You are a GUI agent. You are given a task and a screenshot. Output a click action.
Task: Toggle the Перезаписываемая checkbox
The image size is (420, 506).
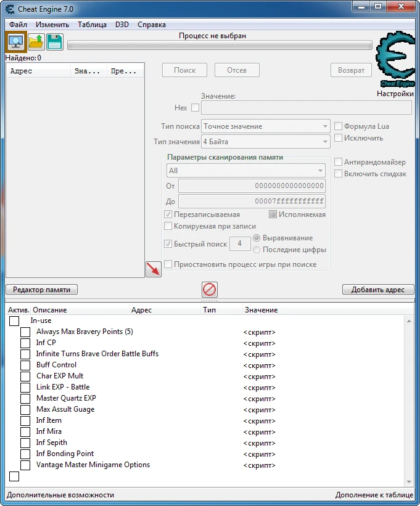(168, 214)
